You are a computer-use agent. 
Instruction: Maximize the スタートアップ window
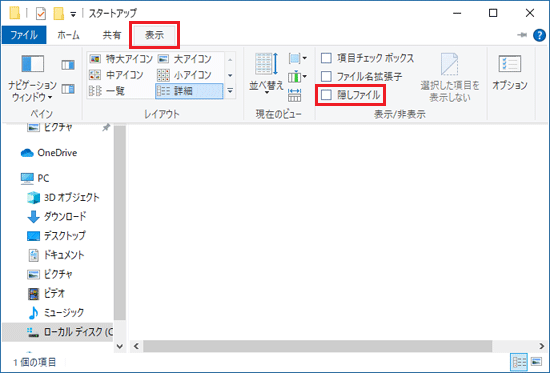pyautogui.click(x=493, y=13)
